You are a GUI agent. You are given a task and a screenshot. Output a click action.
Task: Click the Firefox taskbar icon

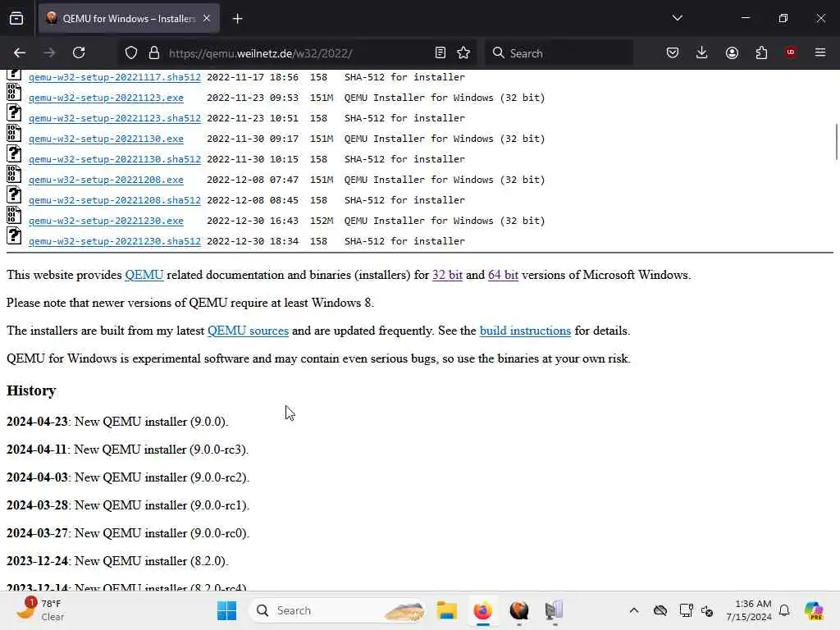(482, 610)
